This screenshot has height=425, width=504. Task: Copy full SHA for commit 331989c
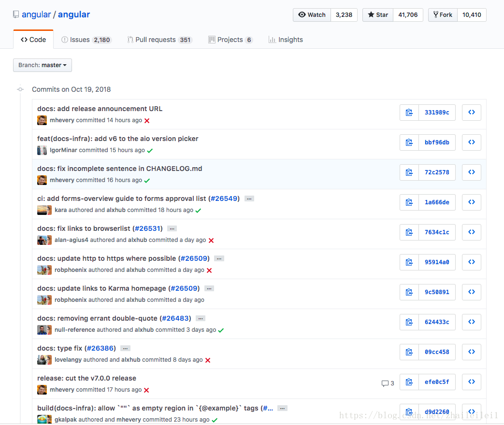[x=409, y=113]
